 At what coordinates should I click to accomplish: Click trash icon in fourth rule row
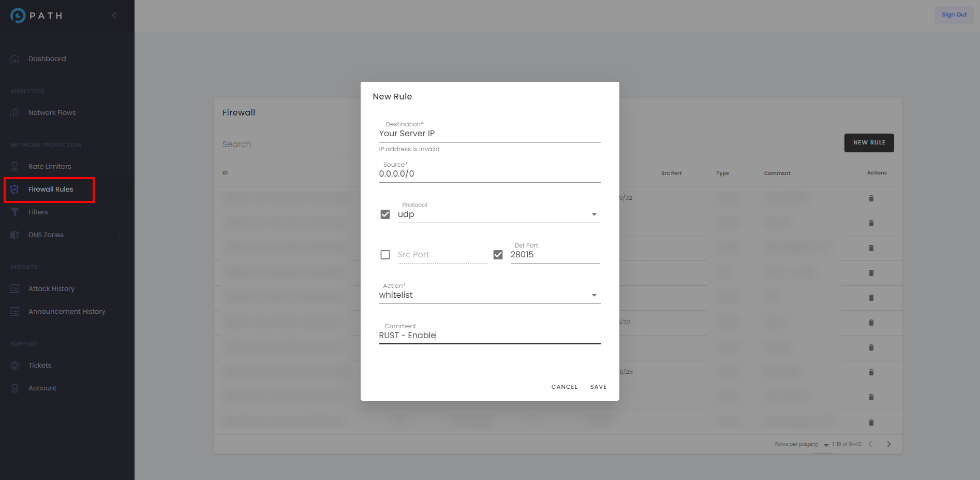871,273
